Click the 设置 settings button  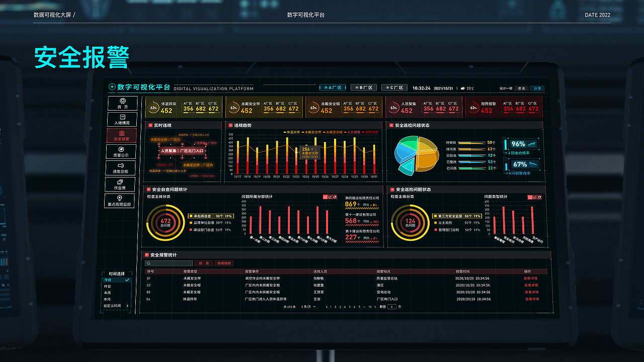point(538,88)
